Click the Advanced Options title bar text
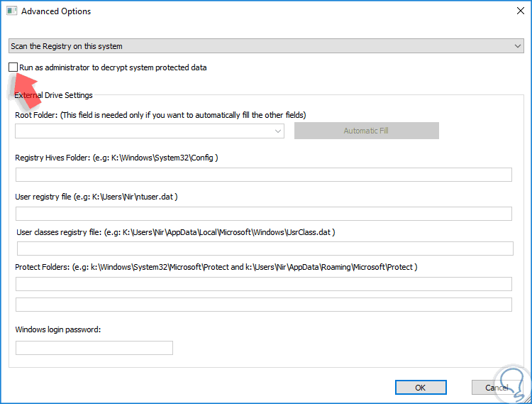Image resolution: width=532 pixels, height=404 pixels. coord(56,11)
